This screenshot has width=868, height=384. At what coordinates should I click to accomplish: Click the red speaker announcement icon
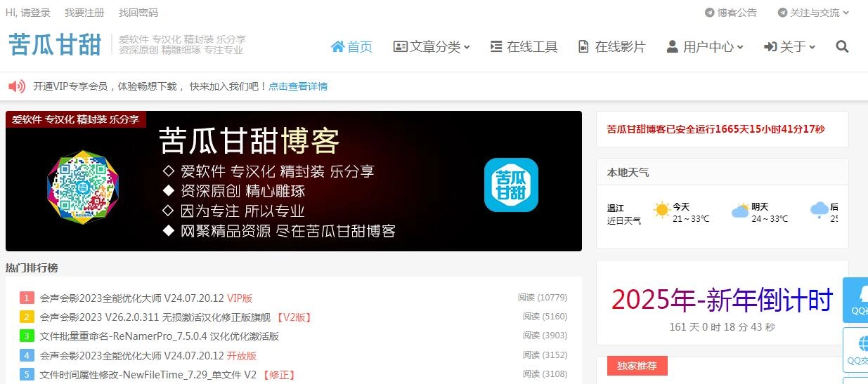(17, 86)
